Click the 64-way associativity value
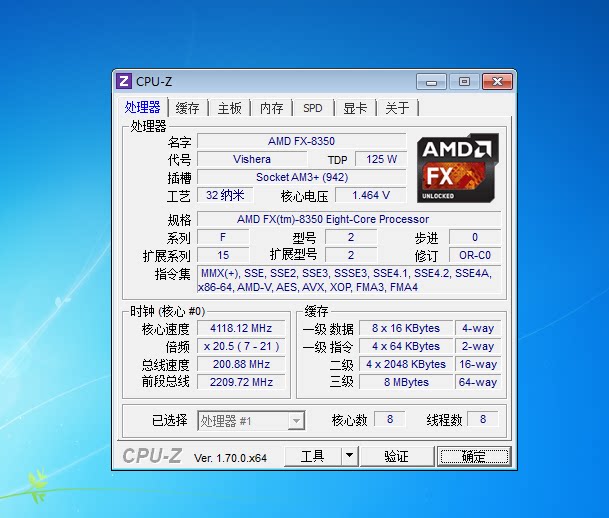Image resolution: width=609 pixels, height=518 pixels. coord(478,382)
